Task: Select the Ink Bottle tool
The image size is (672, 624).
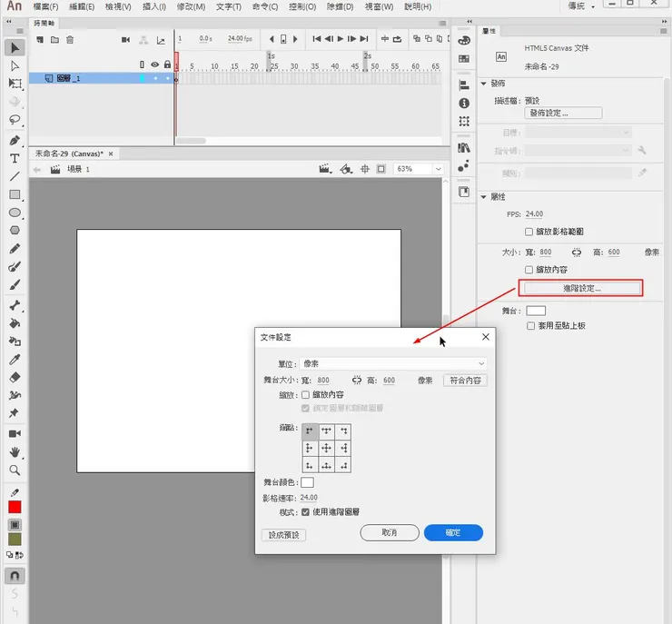Action: point(15,342)
